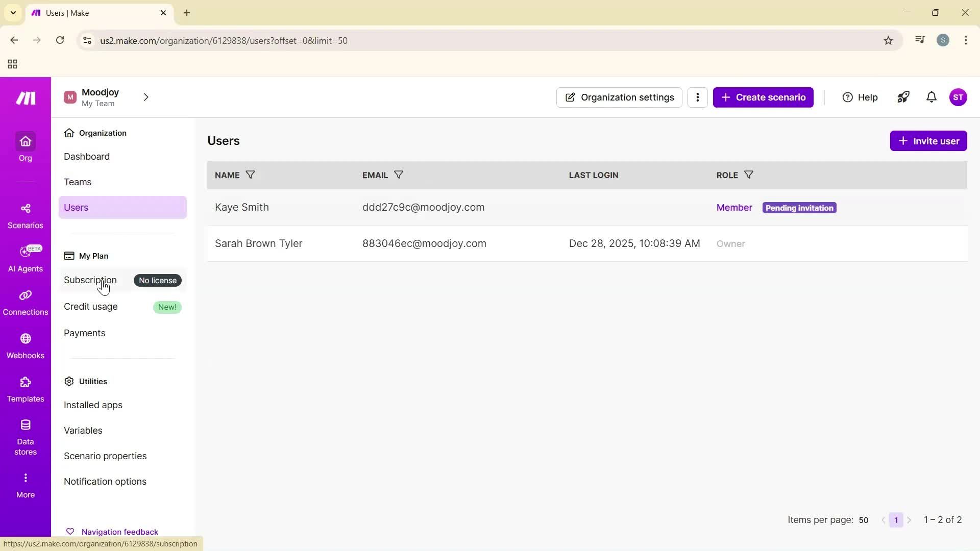The width and height of the screenshot is (980, 551).
Task: Open the Role column filter
Action: click(749, 175)
